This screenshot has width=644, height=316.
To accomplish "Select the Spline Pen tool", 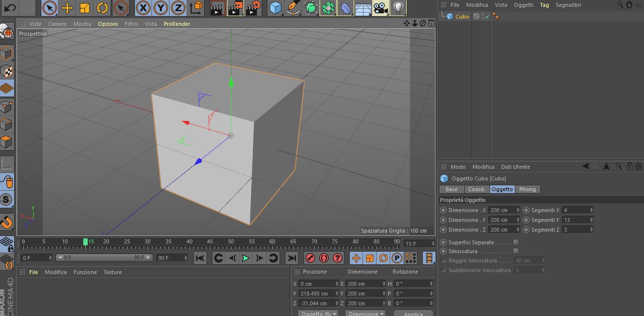I will pos(293,8).
